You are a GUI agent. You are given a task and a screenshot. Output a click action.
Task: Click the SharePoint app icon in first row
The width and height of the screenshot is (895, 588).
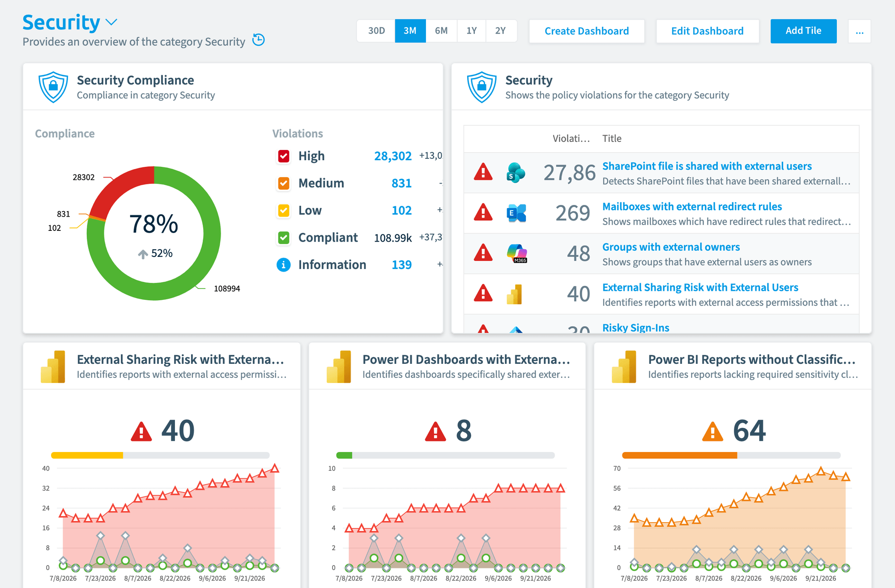516,173
